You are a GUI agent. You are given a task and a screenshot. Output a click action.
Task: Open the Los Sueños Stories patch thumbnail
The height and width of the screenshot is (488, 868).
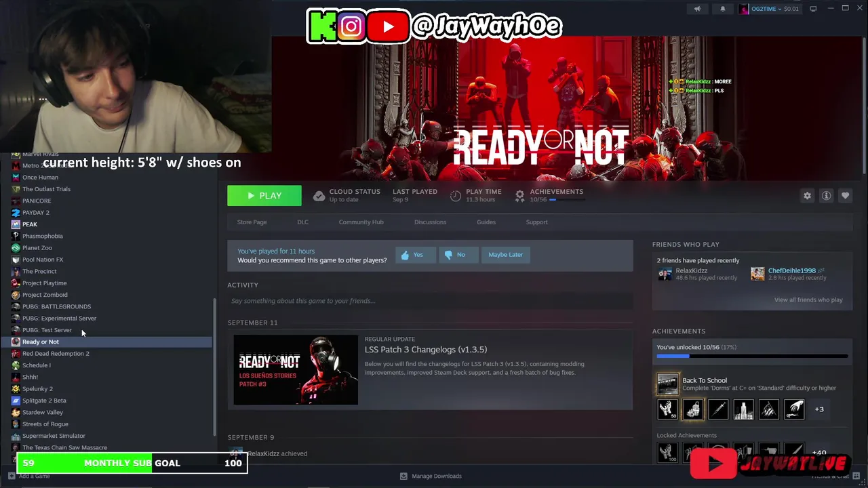[296, 369]
